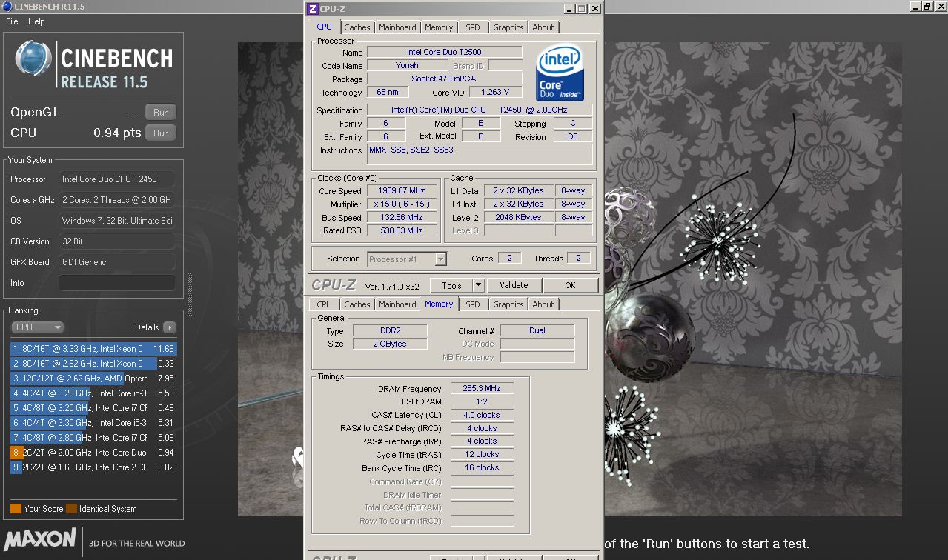Click the Intel Core Duo inside logo
Screen dimensions: 948x560
560,73
